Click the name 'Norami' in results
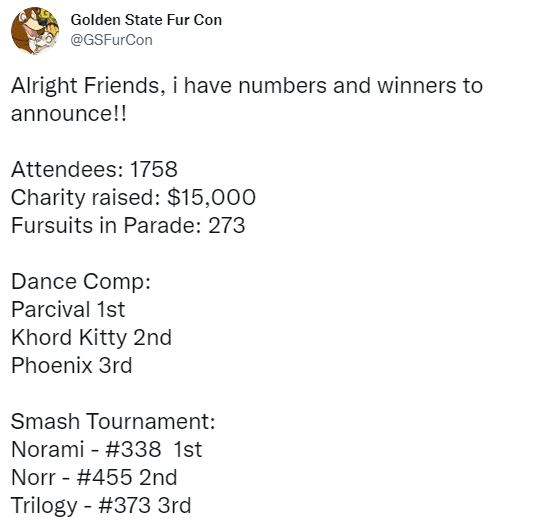Viewport: 549px width, 525px height. click(x=48, y=449)
